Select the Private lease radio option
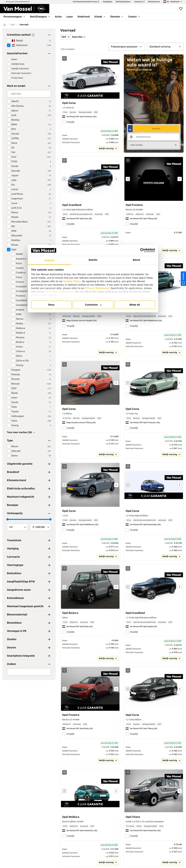 [9, 78]
